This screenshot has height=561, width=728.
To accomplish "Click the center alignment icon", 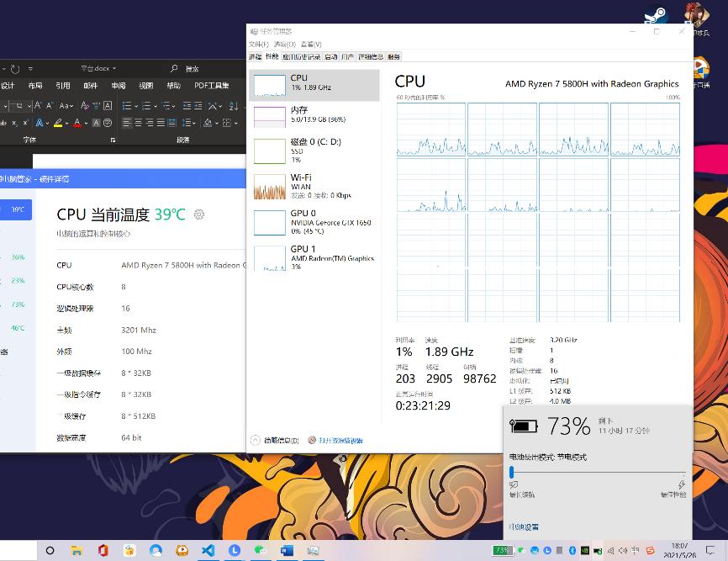I will [x=138, y=122].
